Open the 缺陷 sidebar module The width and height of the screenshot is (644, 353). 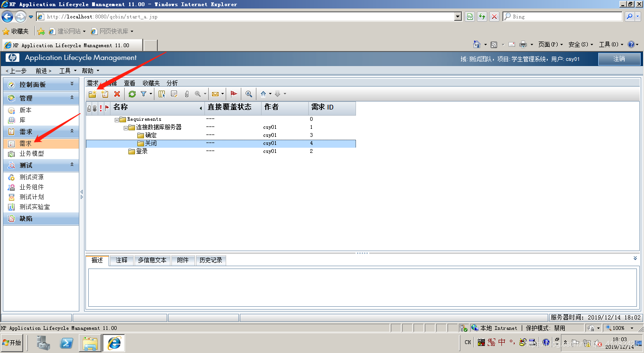click(x=41, y=219)
